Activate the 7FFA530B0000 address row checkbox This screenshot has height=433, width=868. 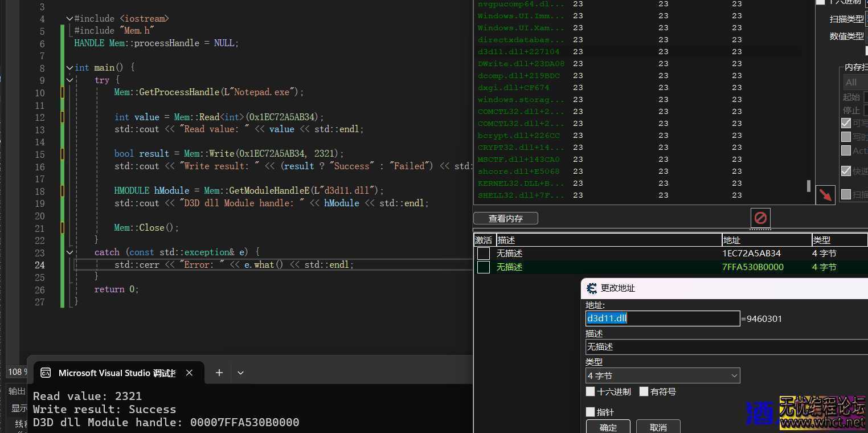click(483, 267)
